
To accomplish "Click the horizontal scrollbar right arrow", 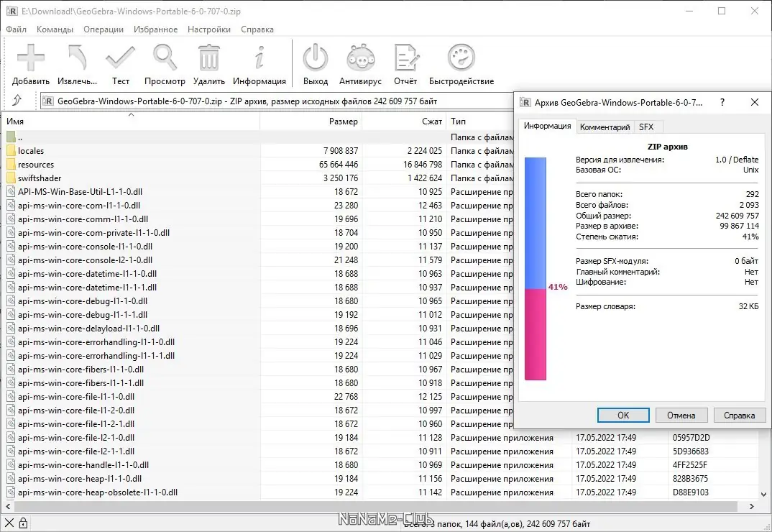I will coord(751,506).
